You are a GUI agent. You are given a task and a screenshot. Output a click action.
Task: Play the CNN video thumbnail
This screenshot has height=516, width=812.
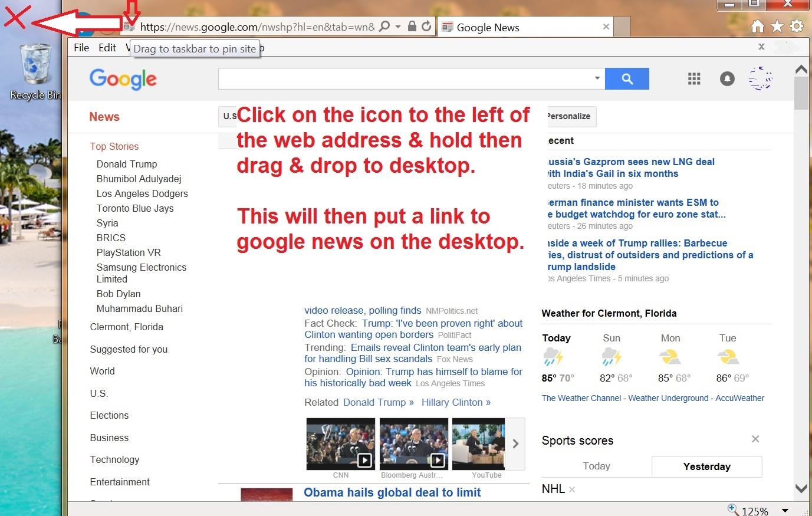tap(340, 443)
